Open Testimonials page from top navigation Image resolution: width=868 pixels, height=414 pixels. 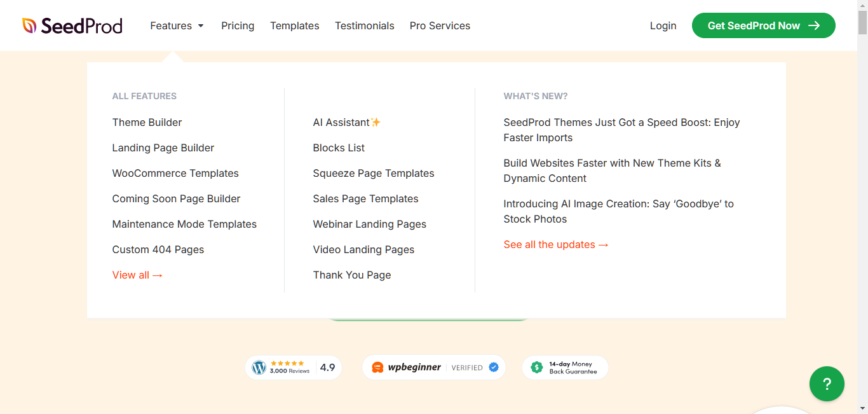[x=365, y=25]
